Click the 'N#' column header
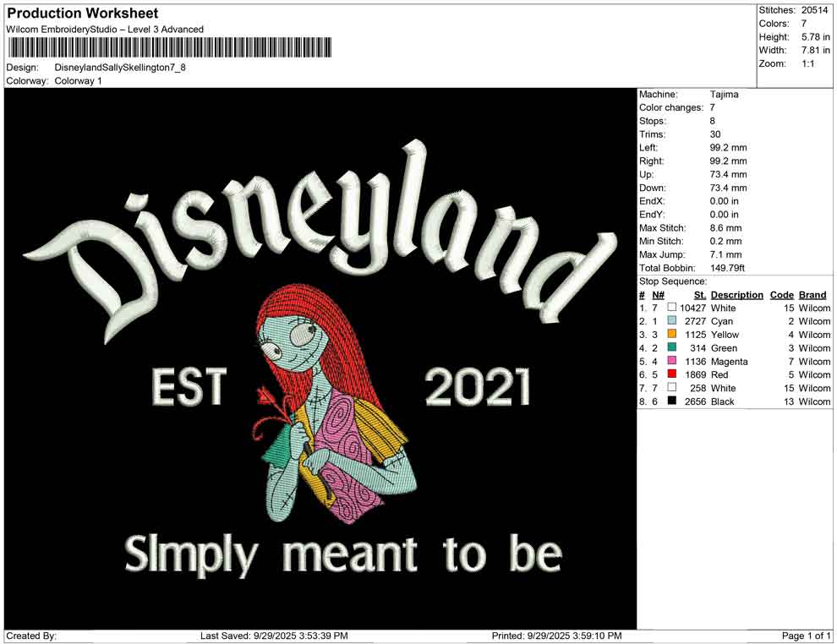This screenshot has width=837, height=644. click(x=658, y=295)
